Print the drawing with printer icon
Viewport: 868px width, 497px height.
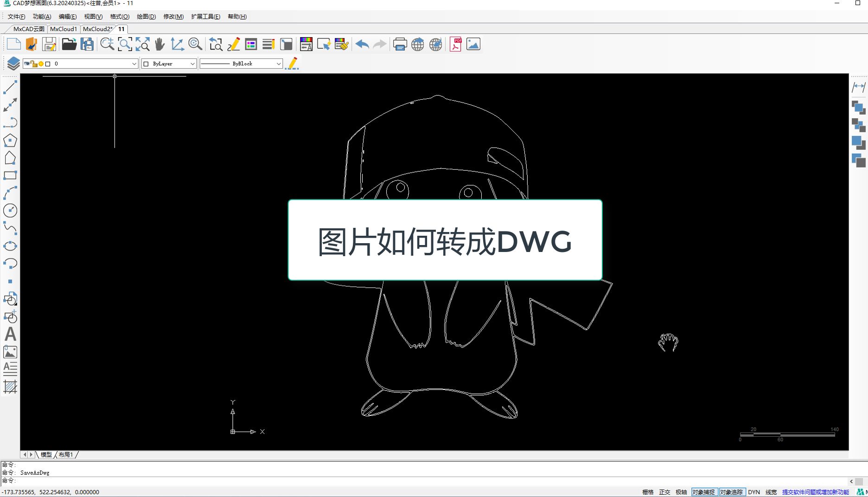[x=400, y=44]
